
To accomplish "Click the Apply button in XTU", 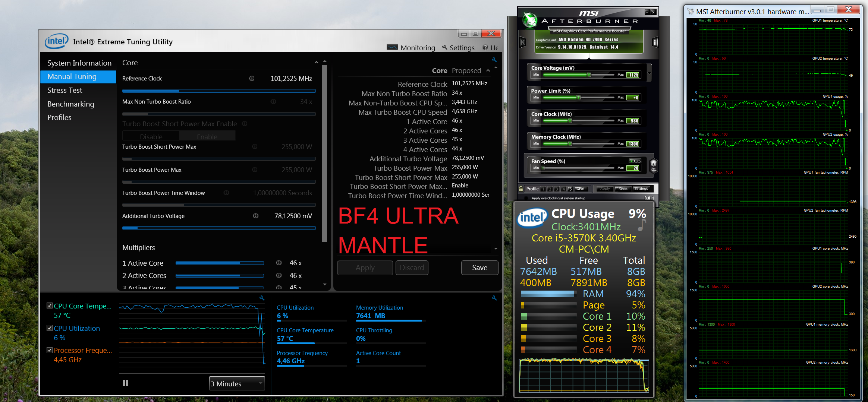I will [365, 268].
